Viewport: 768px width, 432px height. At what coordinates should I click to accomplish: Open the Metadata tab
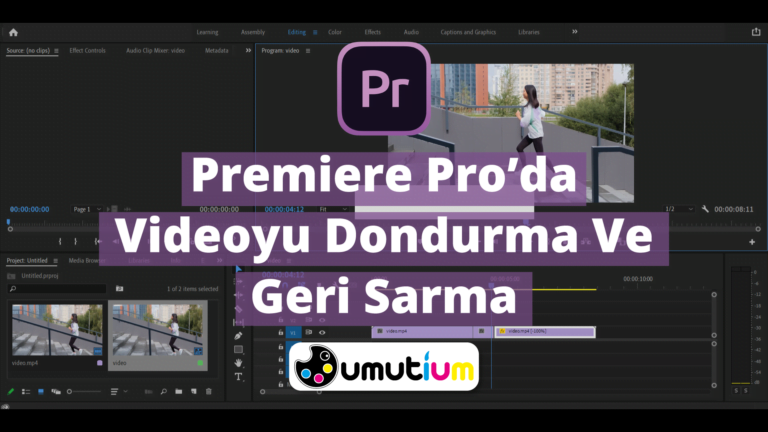[216, 50]
